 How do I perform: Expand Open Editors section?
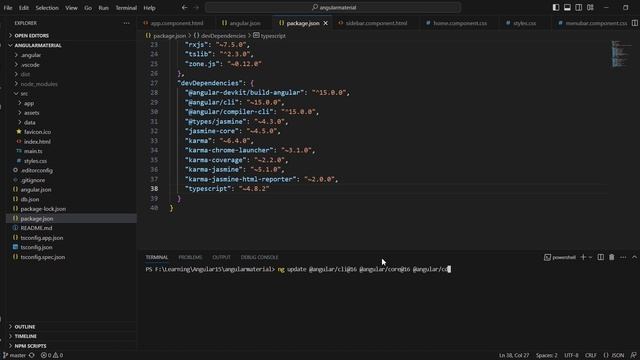click(x=31, y=36)
